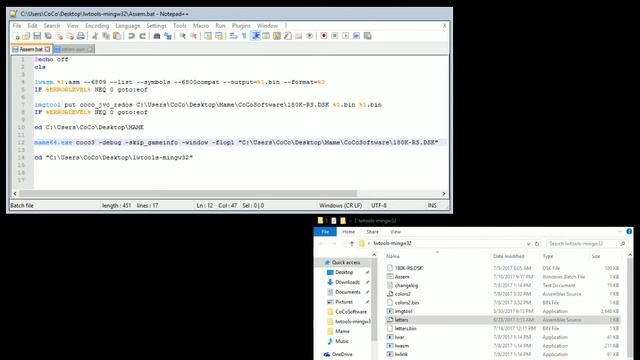Expand the address bar history dropdown
Image resolution: width=640 pixels, height=360 pixels.
[x=529, y=244]
